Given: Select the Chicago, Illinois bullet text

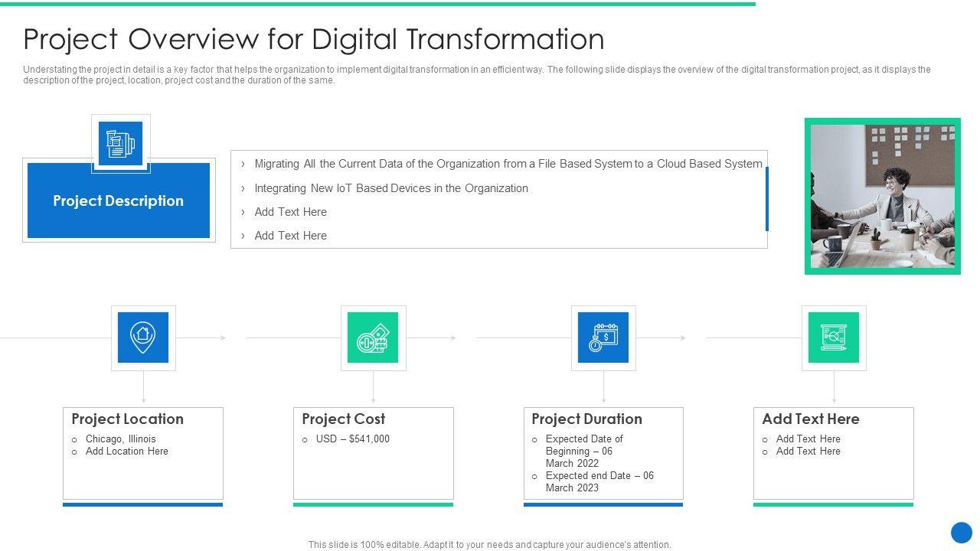Looking at the screenshot, I should 121,439.
